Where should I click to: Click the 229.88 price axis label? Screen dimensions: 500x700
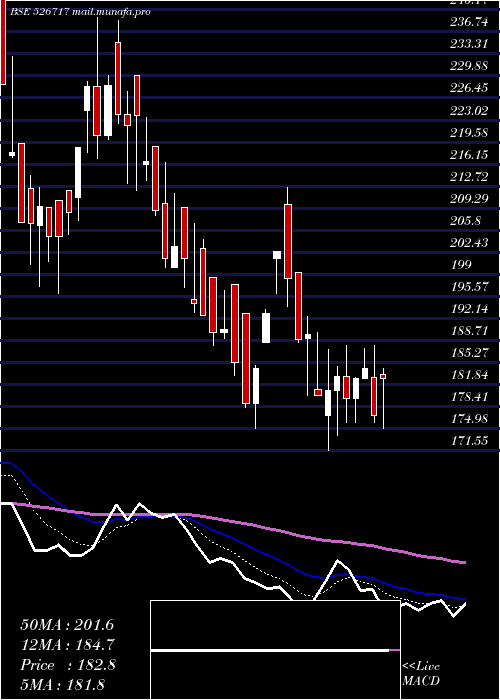point(469,66)
